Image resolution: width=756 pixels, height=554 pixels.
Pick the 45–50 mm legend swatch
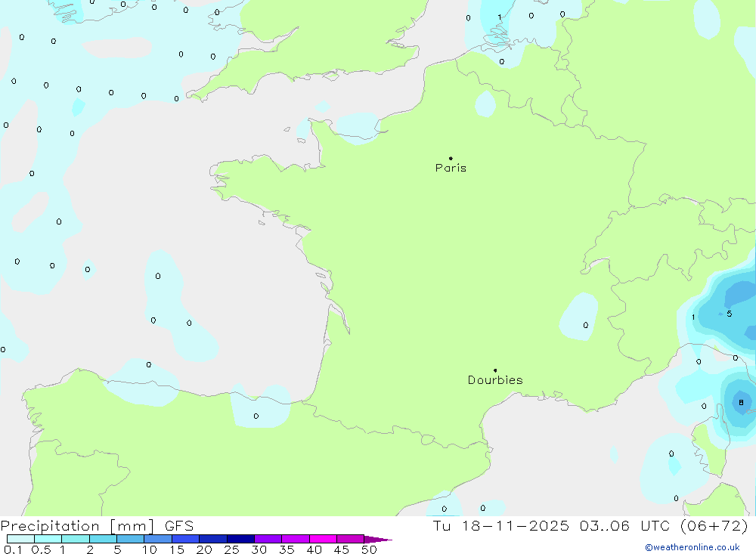(351, 539)
